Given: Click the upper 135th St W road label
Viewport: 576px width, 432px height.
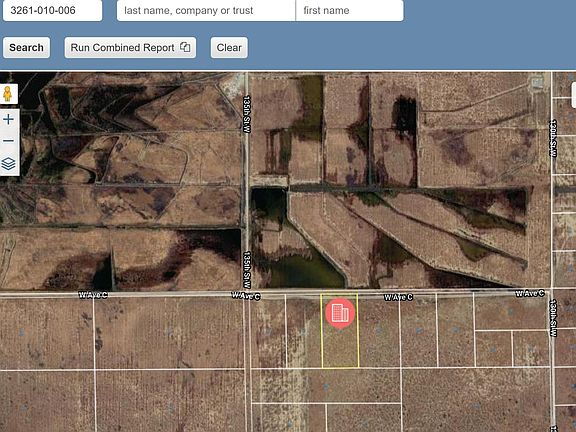Looking at the screenshot, I should (x=247, y=114).
